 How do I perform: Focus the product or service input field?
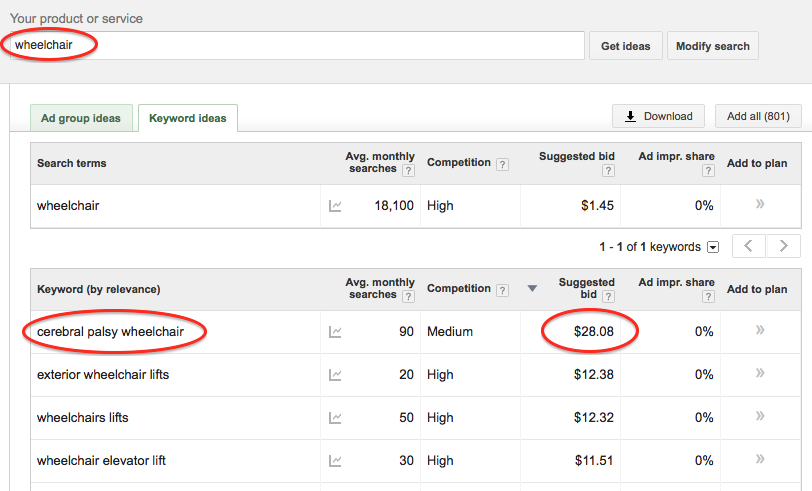point(300,46)
